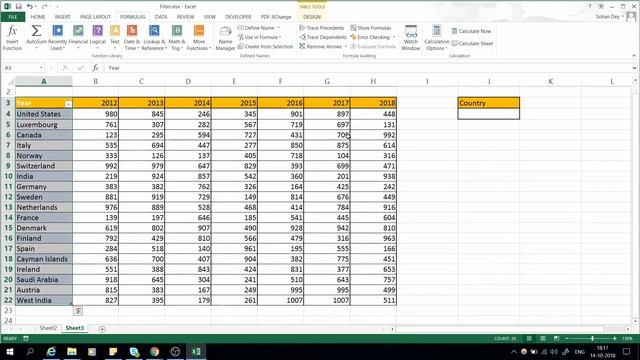Click the empty cell under Country
This screenshot has width=640, height=360.
coord(489,114)
